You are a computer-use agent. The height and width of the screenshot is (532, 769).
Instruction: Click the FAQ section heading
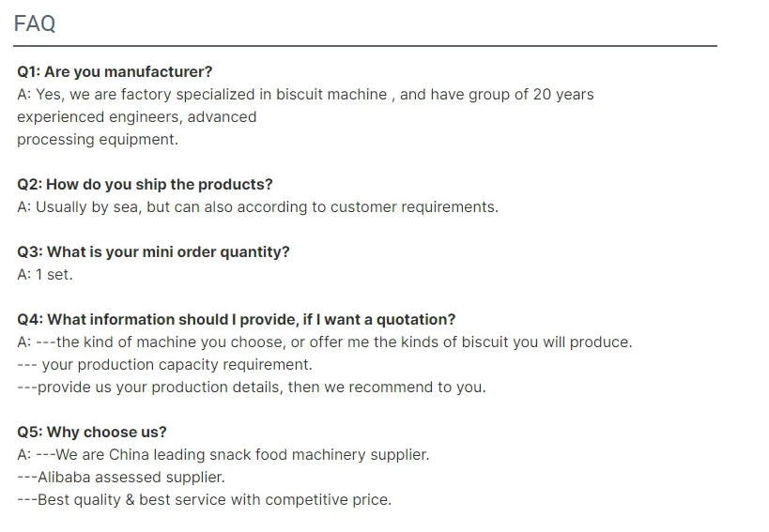pos(35,23)
